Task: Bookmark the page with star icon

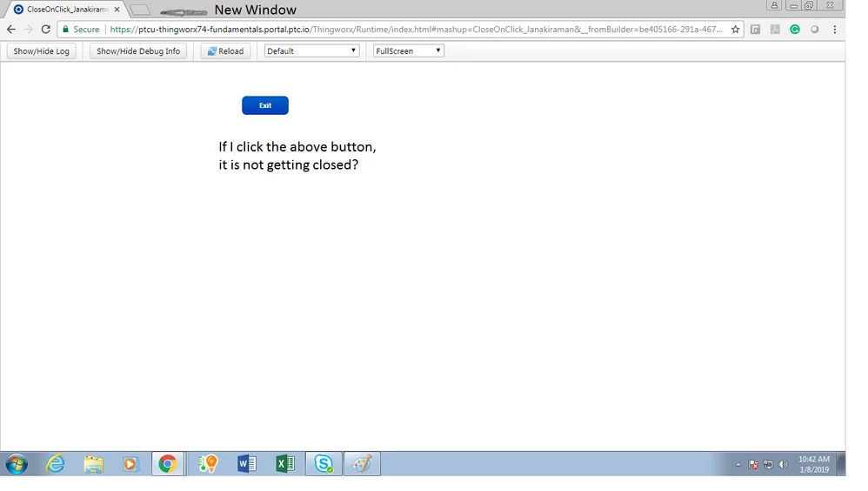Action: pos(735,30)
